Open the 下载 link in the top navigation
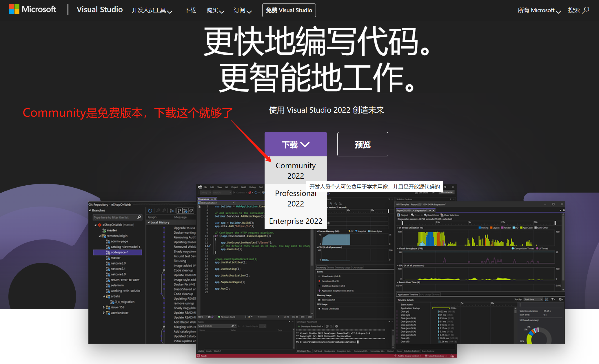Image resolution: width=599 pixels, height=364 pixels. (x=190, y=10)
